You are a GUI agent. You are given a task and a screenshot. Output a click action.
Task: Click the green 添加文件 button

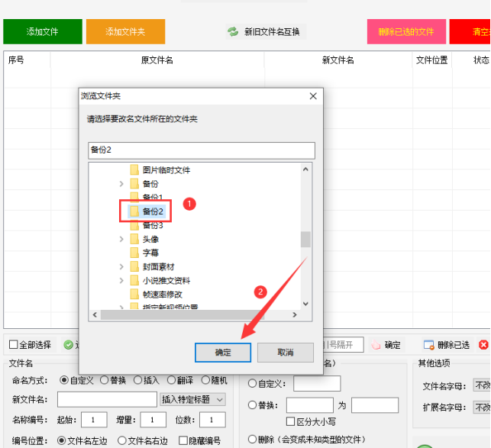43,31
